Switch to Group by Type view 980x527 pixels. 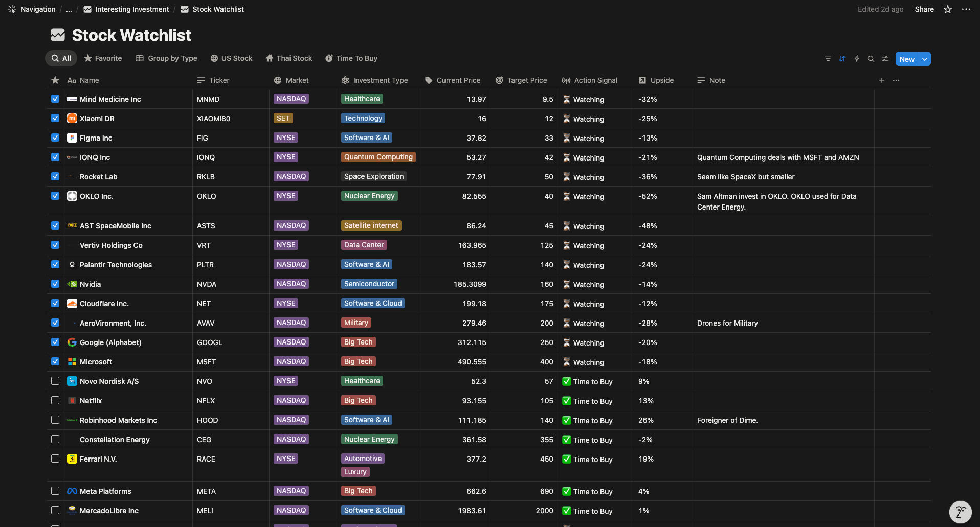166,58
